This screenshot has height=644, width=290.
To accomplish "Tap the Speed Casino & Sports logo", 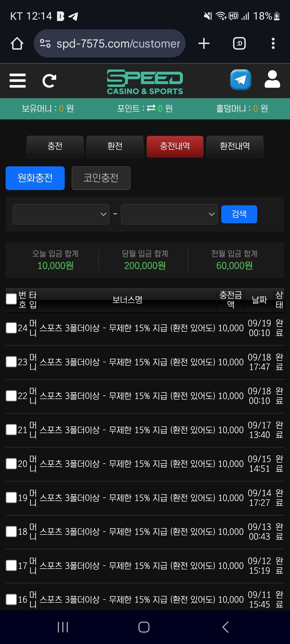I will pos(145,82).
